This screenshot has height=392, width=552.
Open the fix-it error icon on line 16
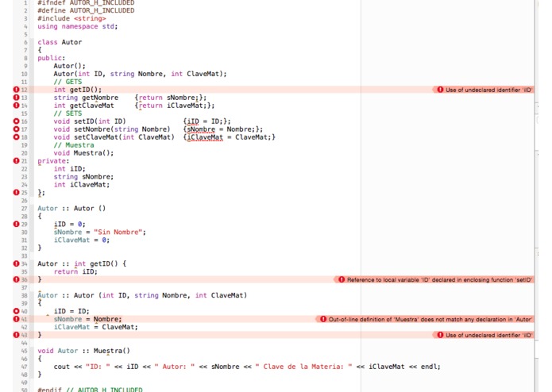pyautogui.click(x=16, y=121)
